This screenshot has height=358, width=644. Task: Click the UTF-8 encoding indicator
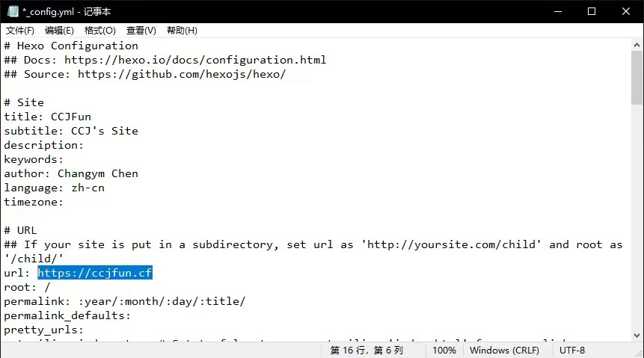tap(572, 350)
